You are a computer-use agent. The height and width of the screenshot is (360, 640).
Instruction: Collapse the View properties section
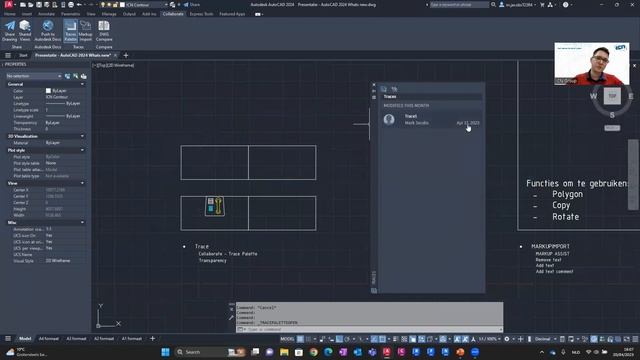82,183
